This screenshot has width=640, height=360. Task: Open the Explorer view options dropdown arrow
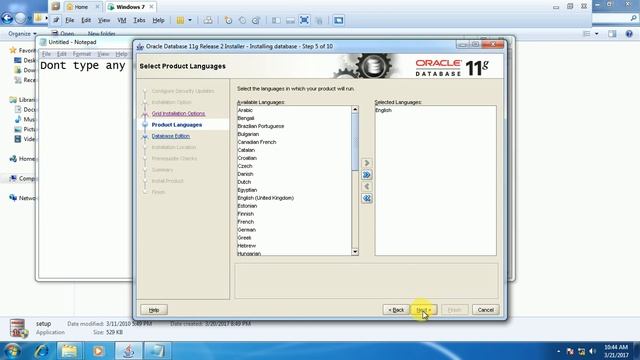(x=597, y=33)
